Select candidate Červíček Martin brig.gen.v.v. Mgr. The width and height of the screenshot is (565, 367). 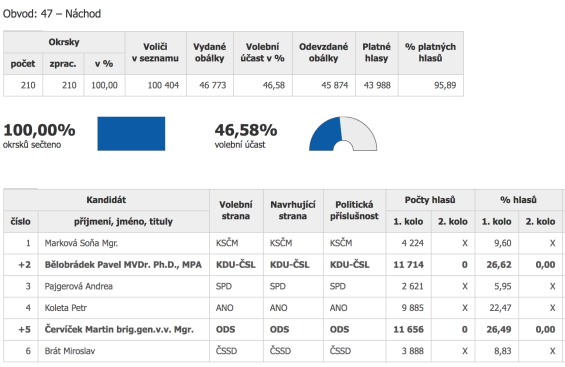pyautogui.click(x=119, y=330)
